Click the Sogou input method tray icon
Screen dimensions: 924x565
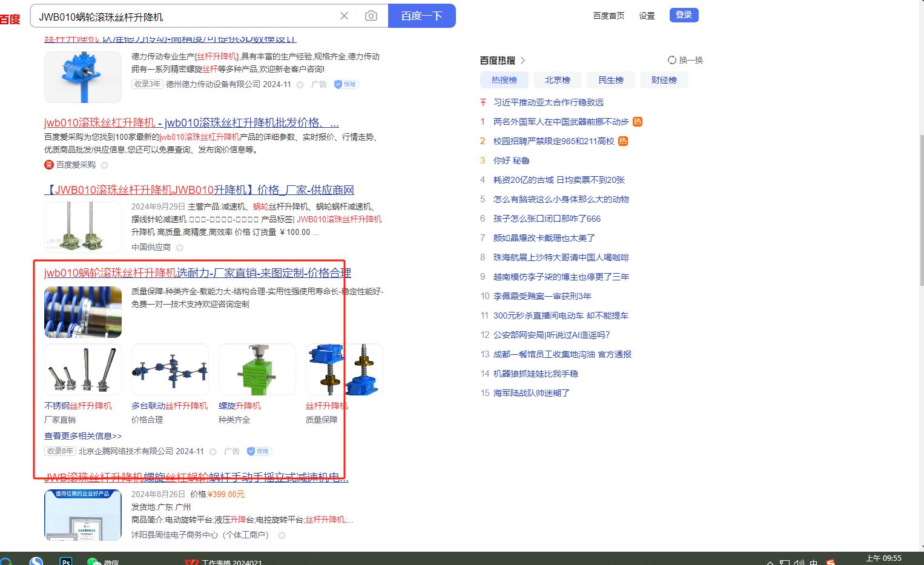point(831,562)
